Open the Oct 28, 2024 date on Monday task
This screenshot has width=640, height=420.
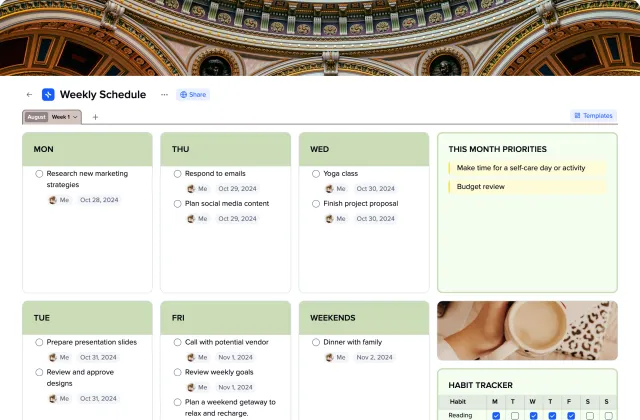click(x=99, y=200)
